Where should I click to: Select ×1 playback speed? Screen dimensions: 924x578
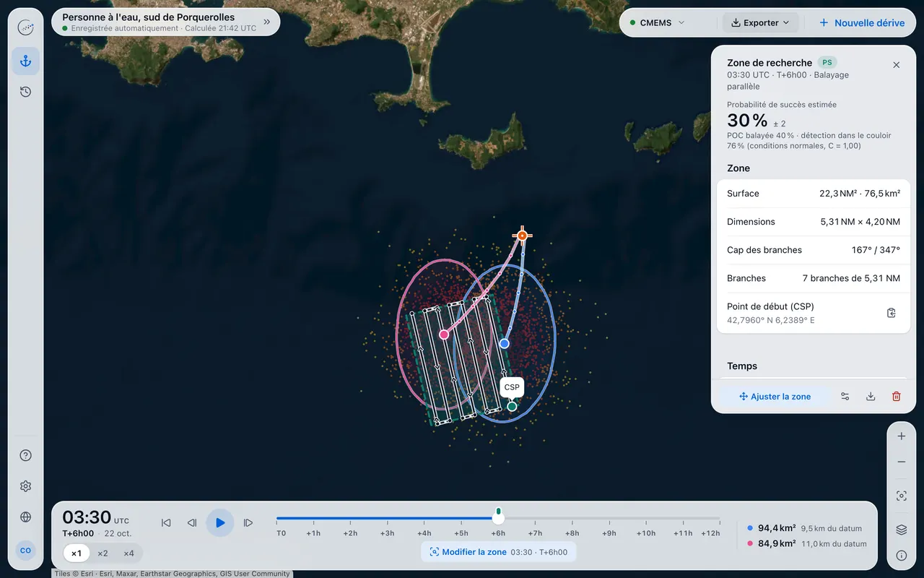pyautogui.click(x=77, y=553)
